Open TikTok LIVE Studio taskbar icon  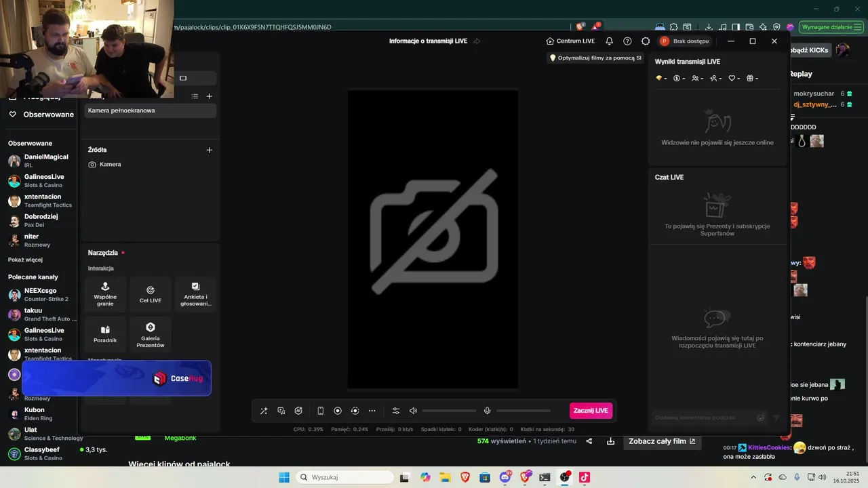pyautogui.click(x=585, y=477)
